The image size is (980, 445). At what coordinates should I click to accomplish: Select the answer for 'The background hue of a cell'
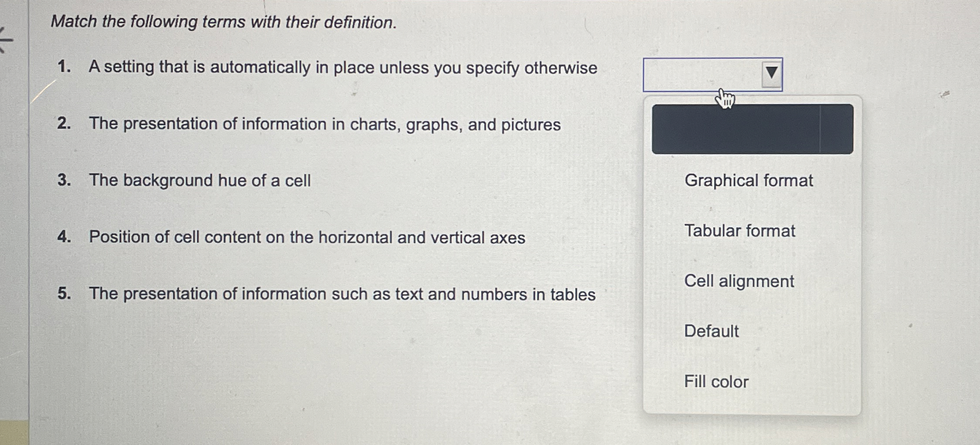point(717,382)
